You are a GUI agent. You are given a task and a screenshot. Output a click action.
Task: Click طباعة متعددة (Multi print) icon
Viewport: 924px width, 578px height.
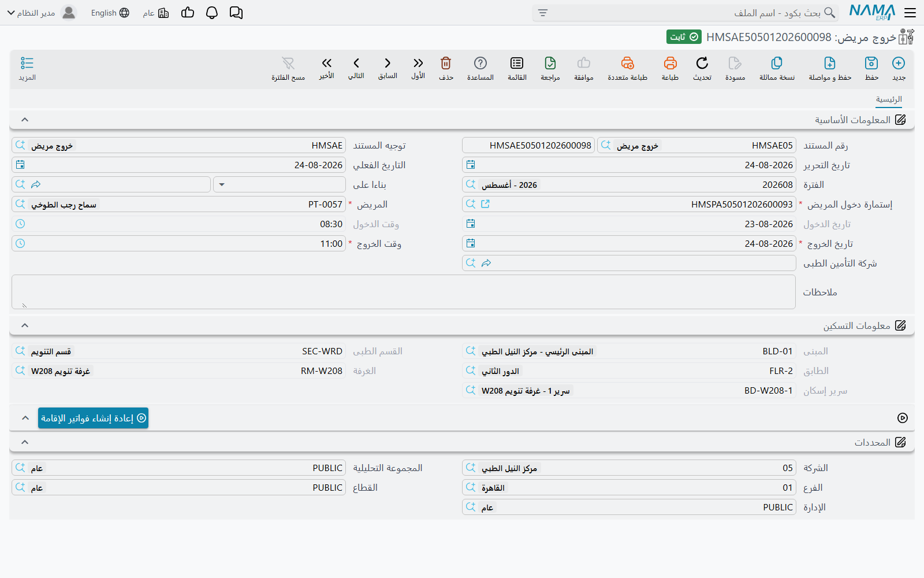click(628, 63)
